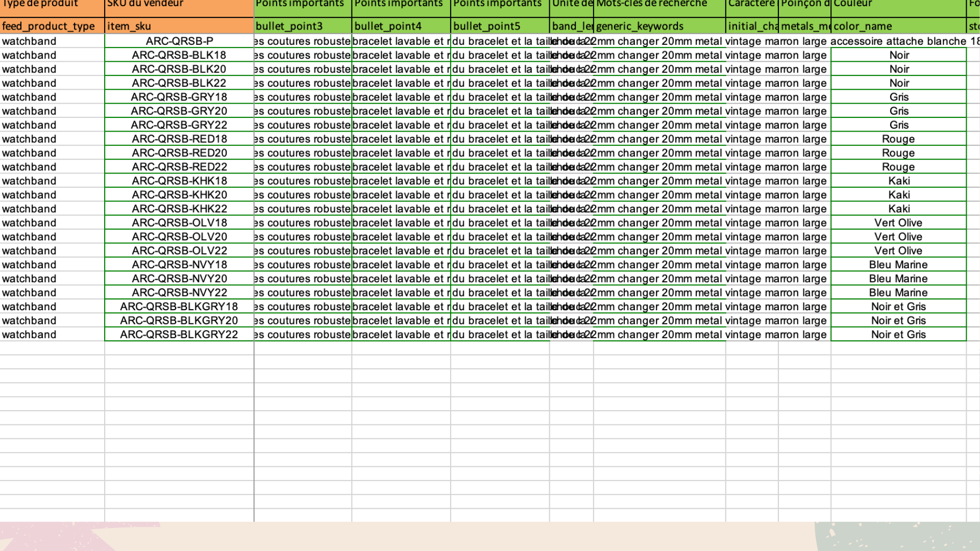Screen dimensions: 980x551
Task: Click the bullet_point3 header cell
Action: [303, 26]
